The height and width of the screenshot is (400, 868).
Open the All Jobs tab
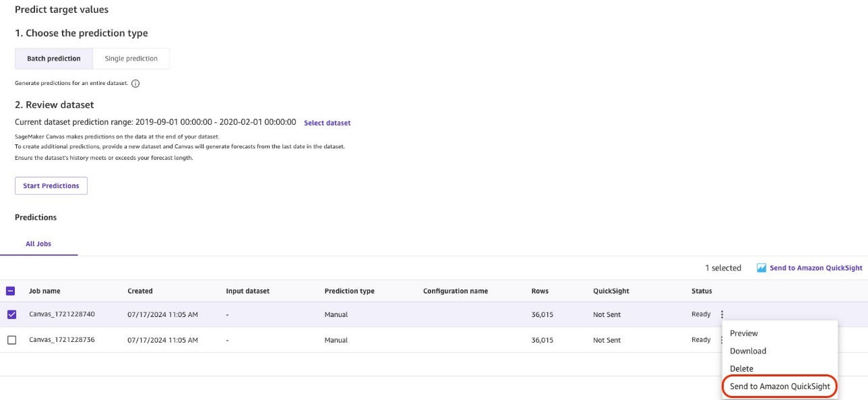38,244
